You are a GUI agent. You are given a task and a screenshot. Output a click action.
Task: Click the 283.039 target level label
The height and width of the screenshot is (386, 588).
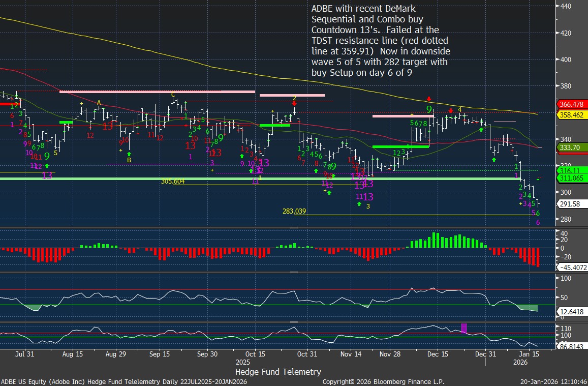294,211
